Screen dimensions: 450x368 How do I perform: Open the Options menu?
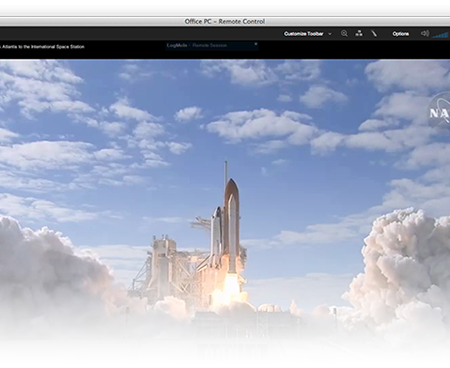400,34
